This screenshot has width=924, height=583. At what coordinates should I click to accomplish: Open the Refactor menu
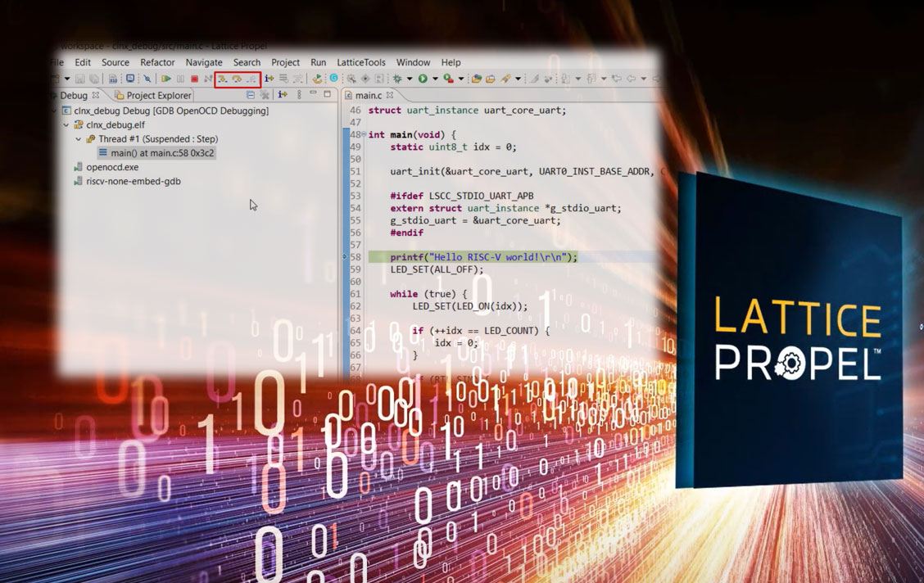(x=157, y=62)
